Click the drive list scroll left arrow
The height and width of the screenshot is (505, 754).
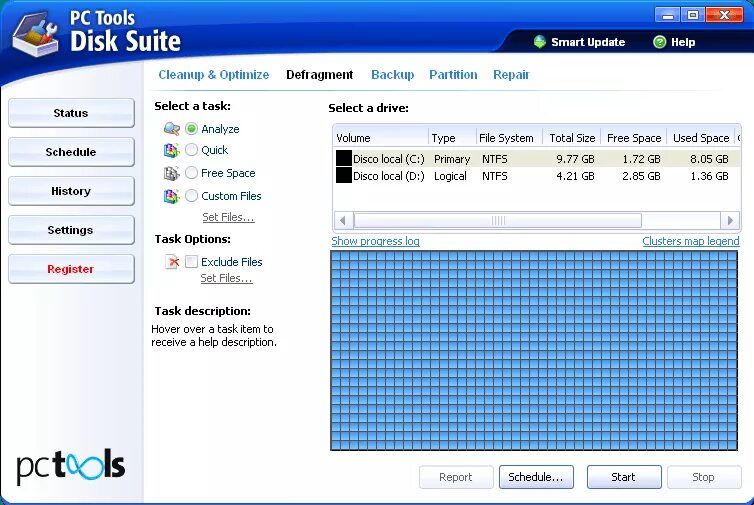(343, 221)
